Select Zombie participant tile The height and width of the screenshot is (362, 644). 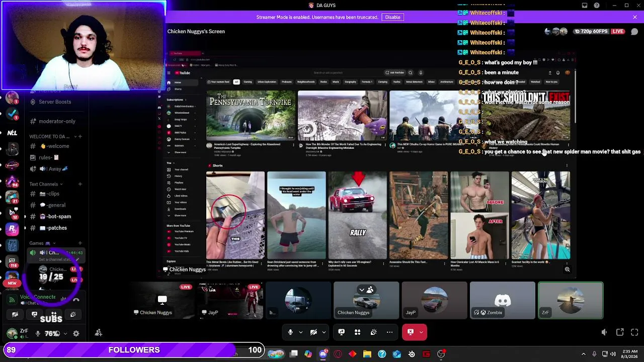(503, 300)
